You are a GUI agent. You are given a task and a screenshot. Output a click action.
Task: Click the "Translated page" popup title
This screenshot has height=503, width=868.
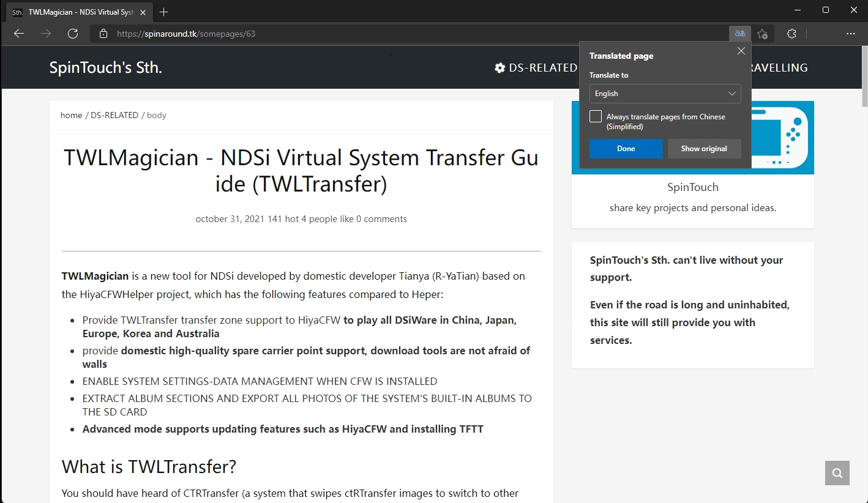coord(621,56)
